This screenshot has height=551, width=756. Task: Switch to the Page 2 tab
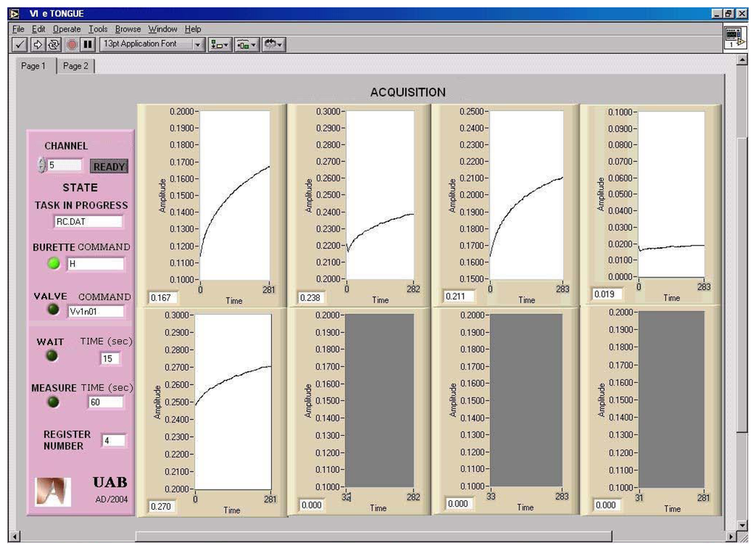pyautogui.click(x=75, y=66)
